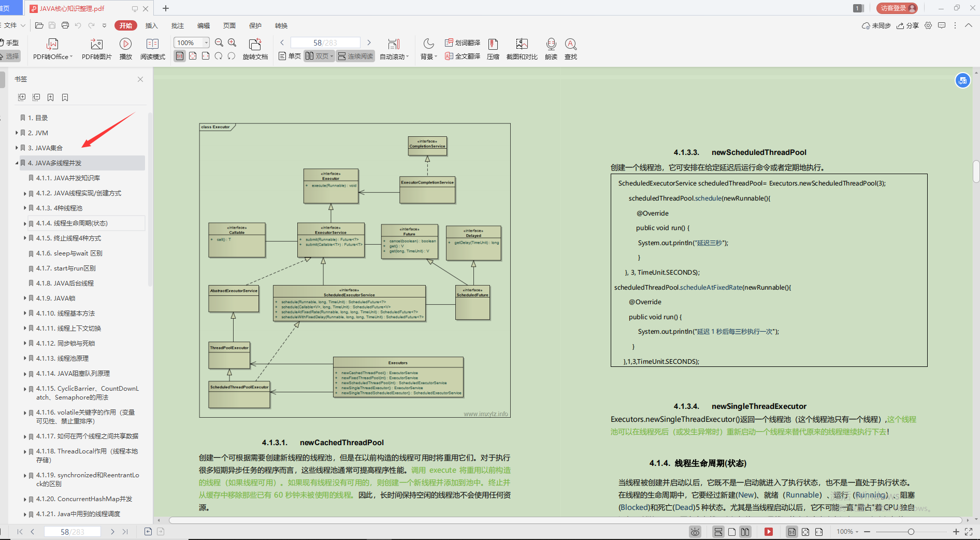Toggle continuous scroll in status bar

(718, 532)
